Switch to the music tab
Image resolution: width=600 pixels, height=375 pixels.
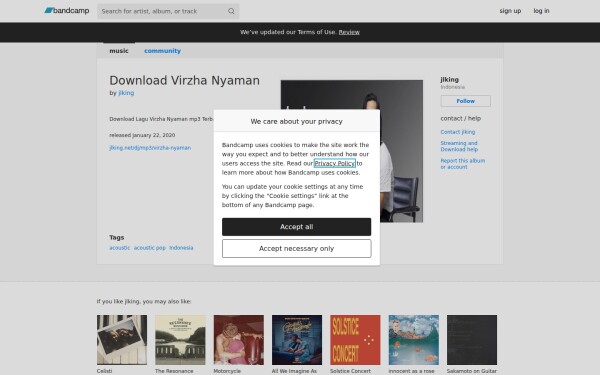coord(119,51)
